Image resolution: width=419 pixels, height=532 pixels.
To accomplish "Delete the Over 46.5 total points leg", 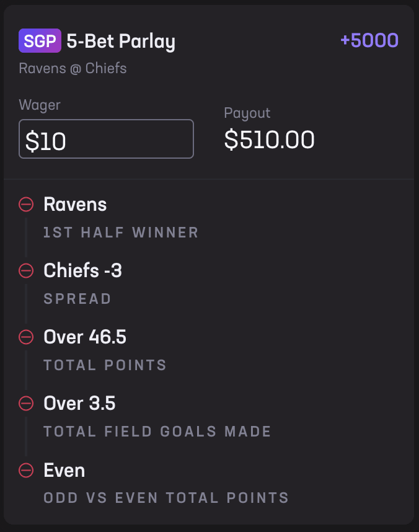I will 26,337.
